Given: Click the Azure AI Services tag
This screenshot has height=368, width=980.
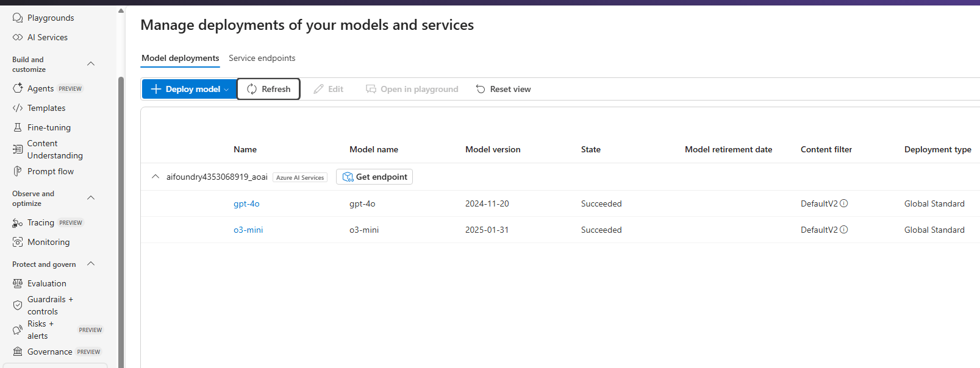Looking at the screenshot, I should tap(300, 177).
